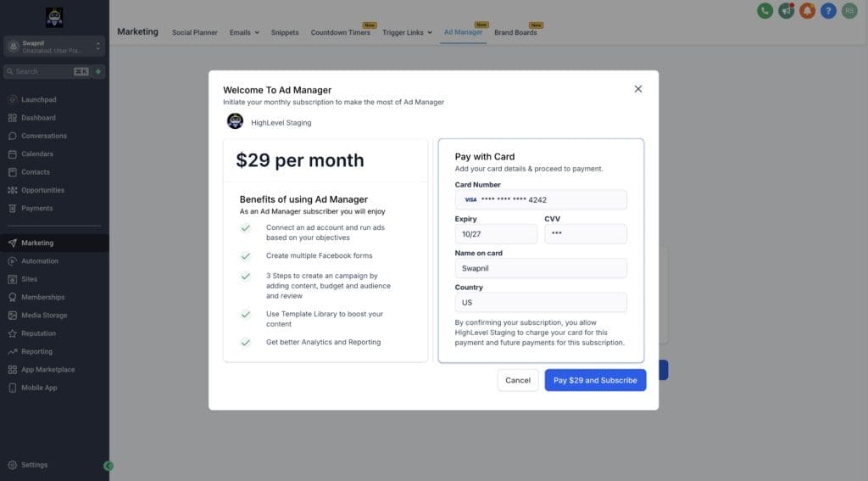868x481 pixels.
Task: Click the Country field
Action: [x=541, y=302]
